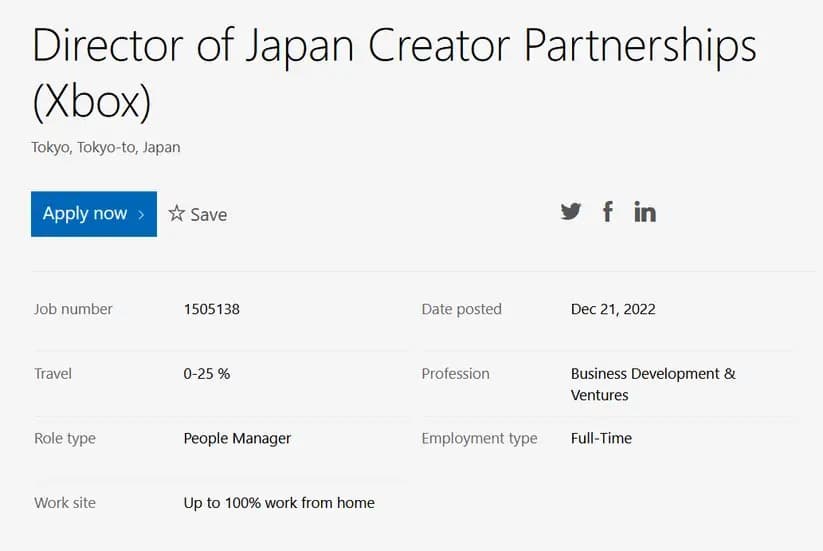Click the Save label text
The height and width of the screenshot is (551, 823).
point(208,214)
